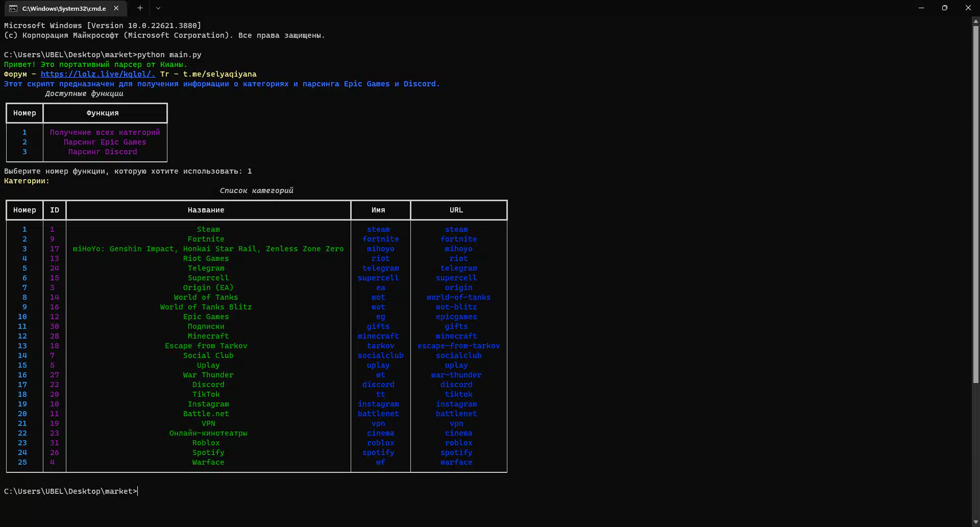Click the cmd icon in the tab
The height and width of the screenshot is (527, 980).
point(13,8)
